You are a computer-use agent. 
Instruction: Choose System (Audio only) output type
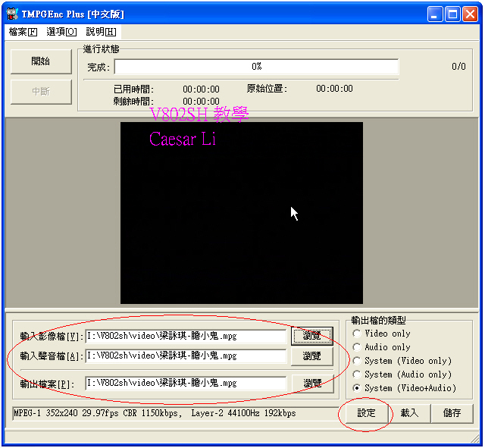357,374
